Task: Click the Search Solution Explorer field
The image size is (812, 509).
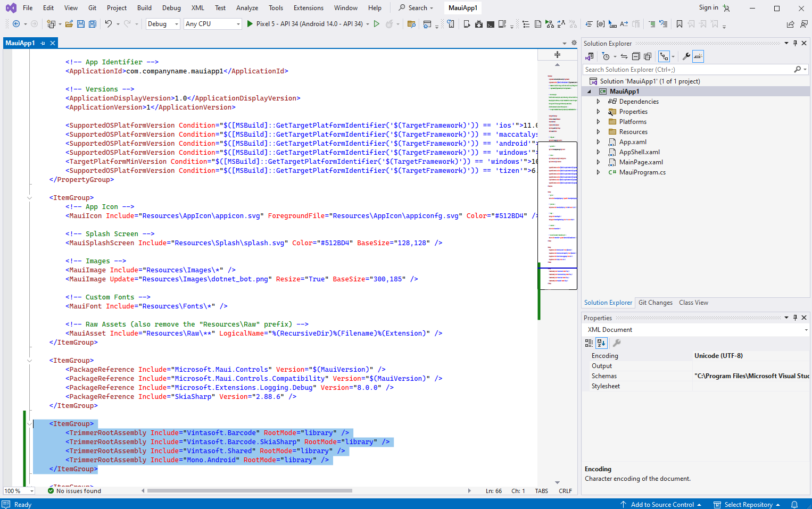Action: (x=686, y=70)
